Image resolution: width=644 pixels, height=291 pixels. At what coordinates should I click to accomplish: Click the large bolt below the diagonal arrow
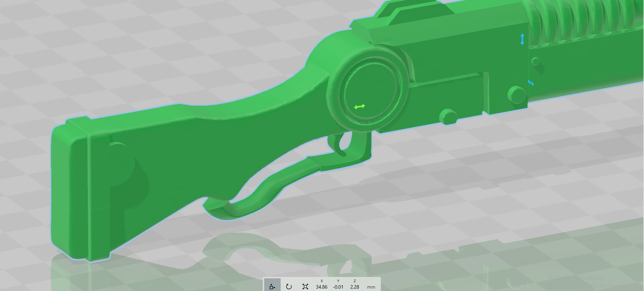[516, 94]
